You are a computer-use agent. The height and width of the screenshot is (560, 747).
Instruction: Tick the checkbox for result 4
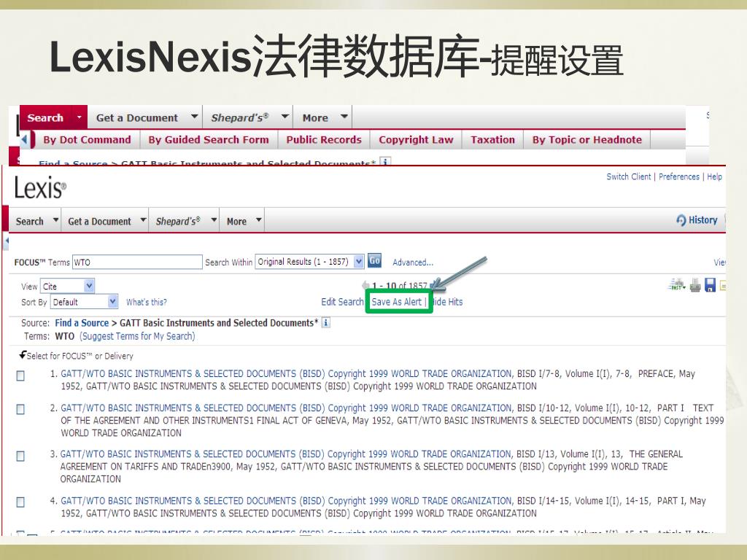point(20,502)
